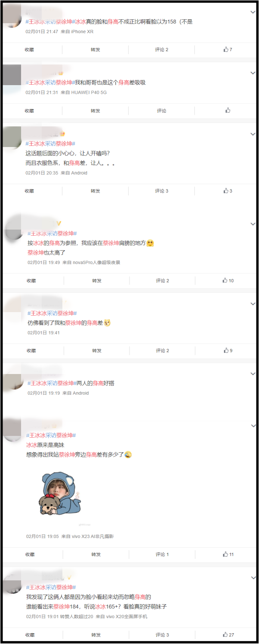The height and width of the screenshot is (644, 259).
Task: Like the post with 10 likes
Action: click(228, 281)
